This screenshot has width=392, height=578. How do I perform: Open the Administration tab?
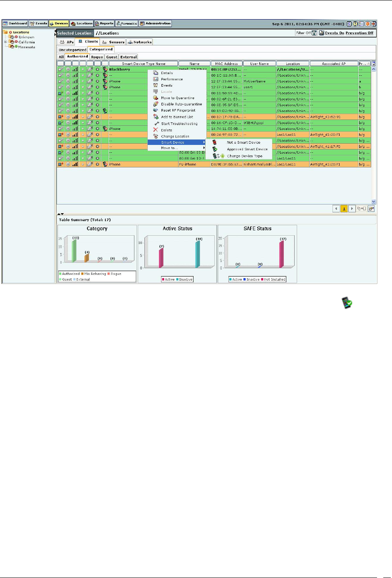point(155,24)
